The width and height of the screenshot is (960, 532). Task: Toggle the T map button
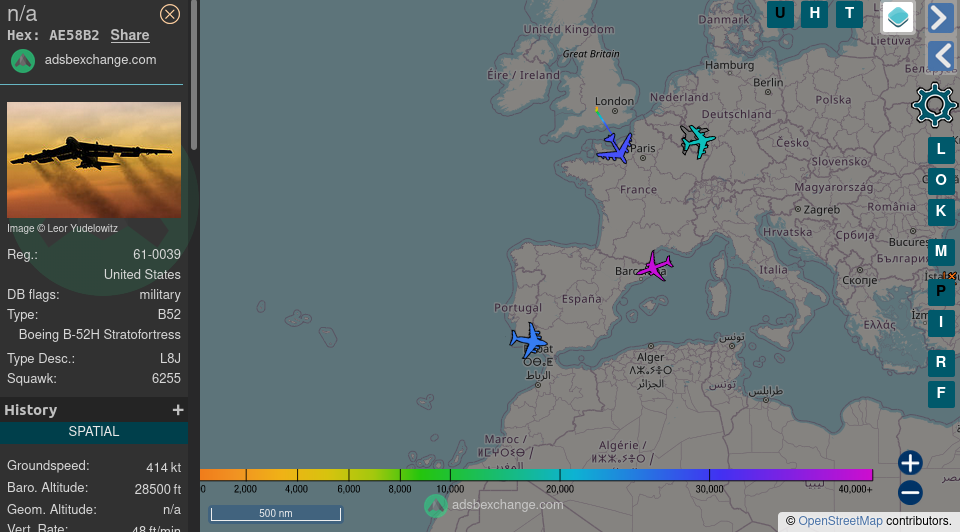[x=849, y=13]
